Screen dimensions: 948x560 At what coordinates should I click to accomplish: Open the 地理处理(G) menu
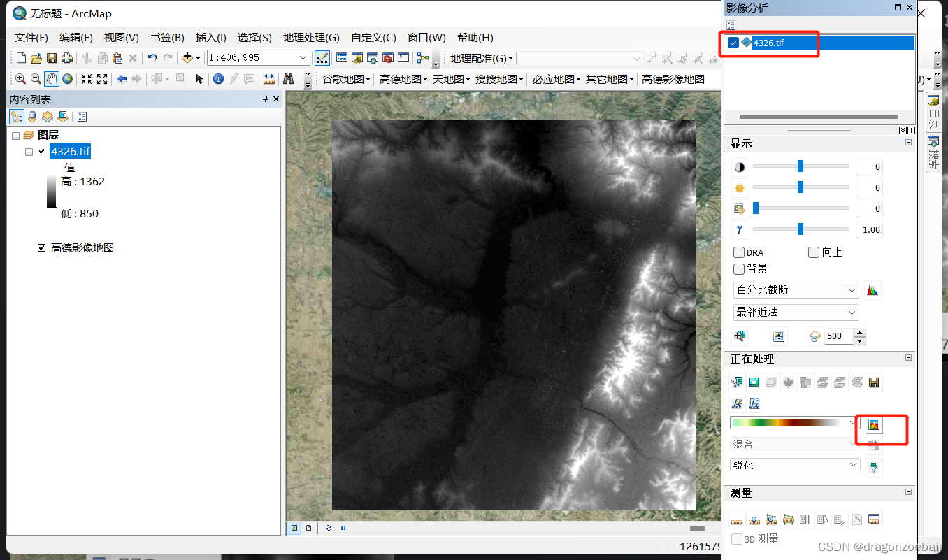pyautogui.click(x=310, y=37)
